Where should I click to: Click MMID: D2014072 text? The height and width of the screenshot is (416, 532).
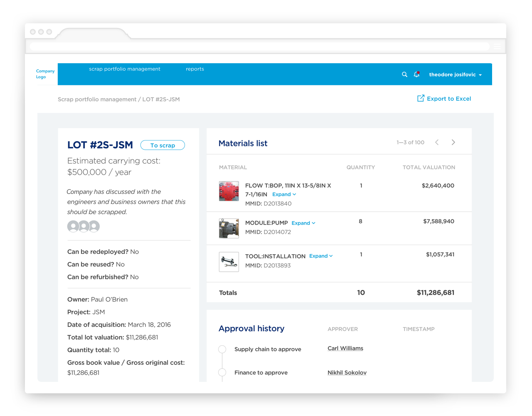pos(268,232)
